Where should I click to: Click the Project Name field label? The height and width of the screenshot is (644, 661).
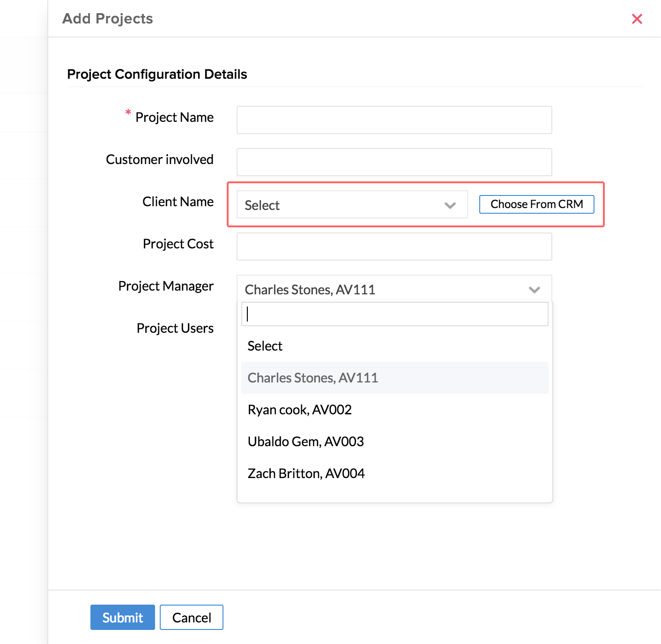tap(174, 117)
